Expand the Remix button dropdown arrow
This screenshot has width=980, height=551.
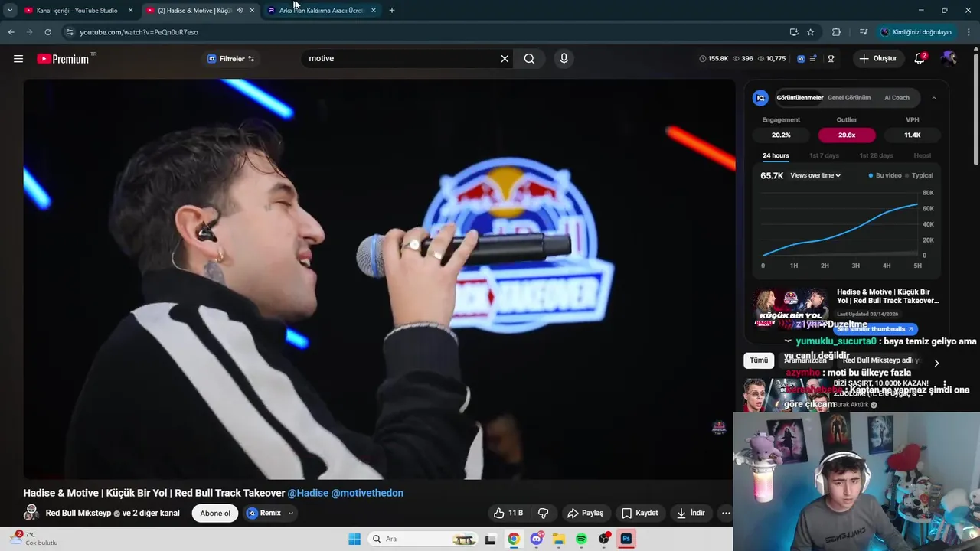[x=291, y=514]
